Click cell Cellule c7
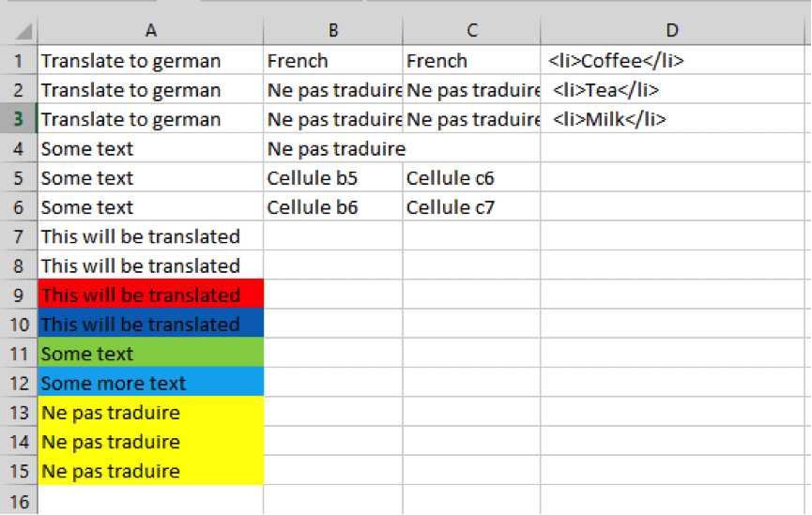Screen dimensions: 812x515 click(x=472, y=207)
